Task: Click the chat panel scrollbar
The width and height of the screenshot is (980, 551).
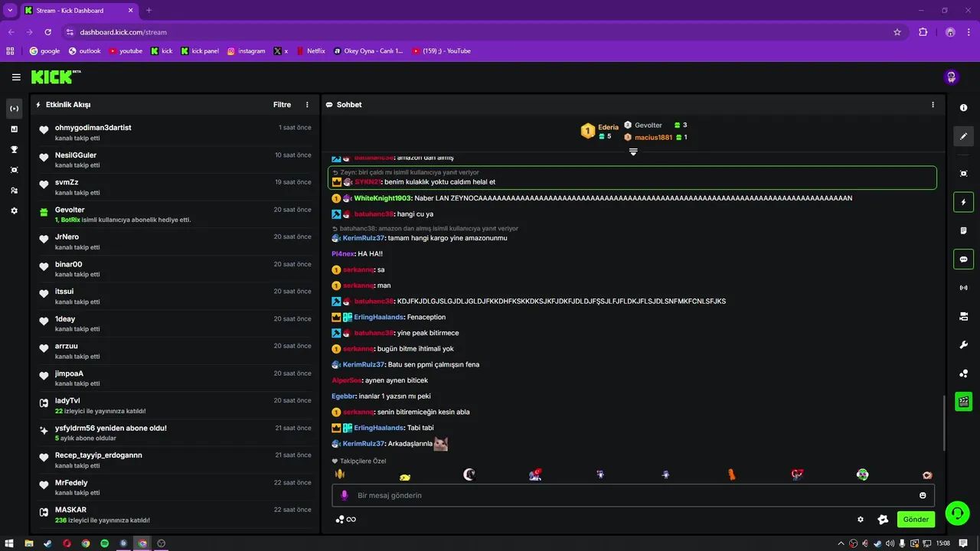Action: pyautogui.click(x=943, y=422)
